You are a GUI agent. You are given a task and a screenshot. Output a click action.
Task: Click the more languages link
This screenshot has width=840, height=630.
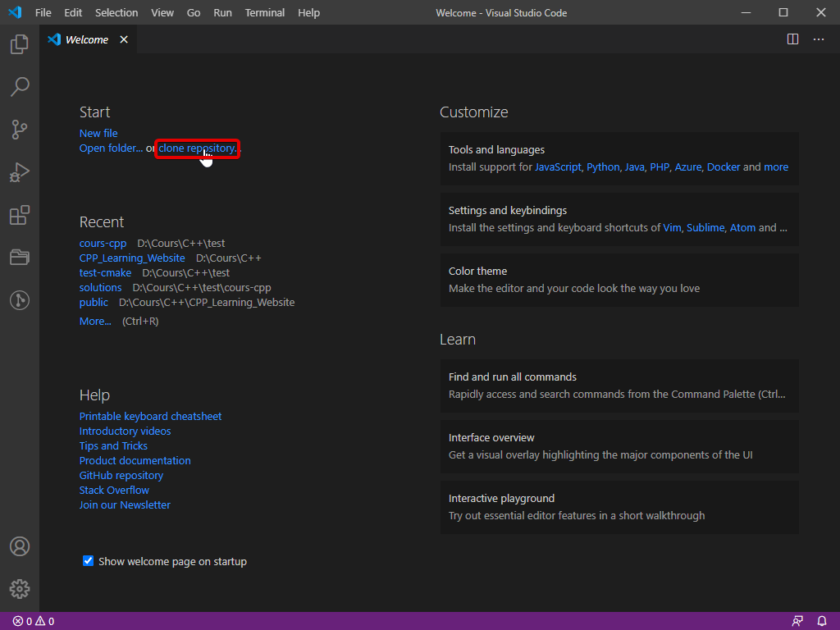(x=776, y=167)
